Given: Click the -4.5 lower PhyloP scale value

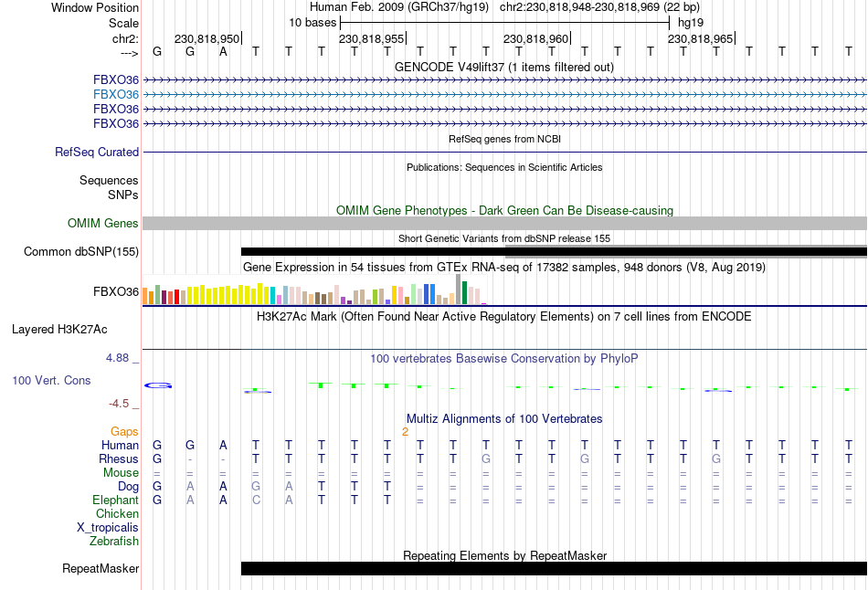Looking at the screenshot, I should pyautogui.click(x=119, y=404).
